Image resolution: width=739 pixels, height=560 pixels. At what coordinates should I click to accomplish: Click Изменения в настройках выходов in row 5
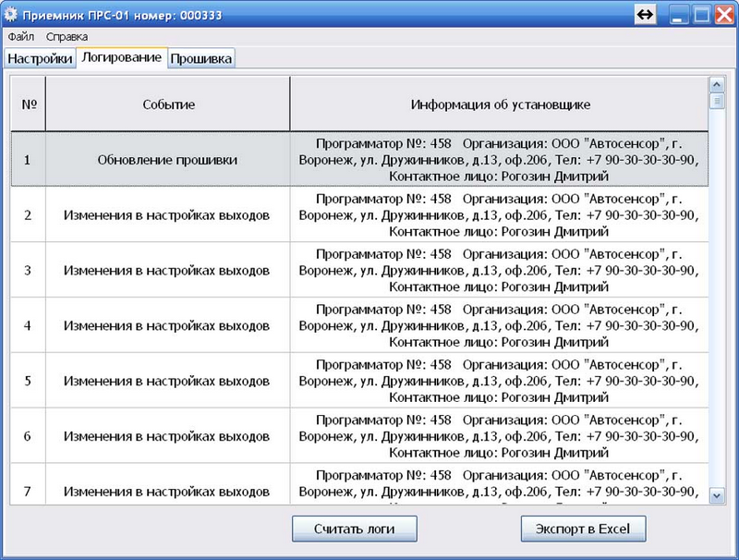click(168, 381)
